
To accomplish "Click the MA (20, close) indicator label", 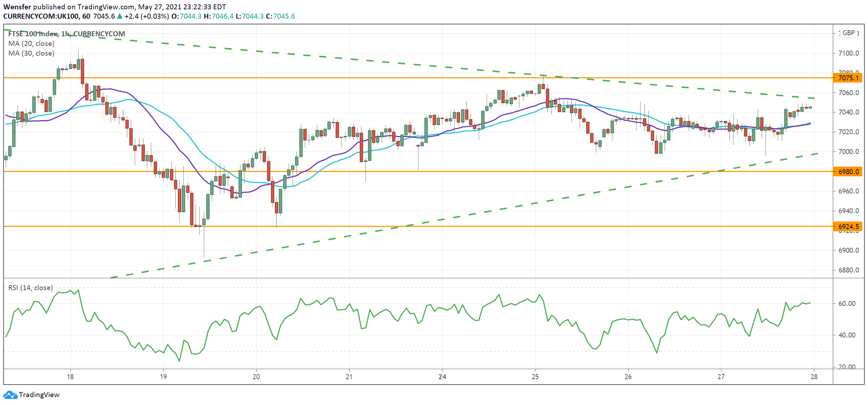I will click(31, 43).
